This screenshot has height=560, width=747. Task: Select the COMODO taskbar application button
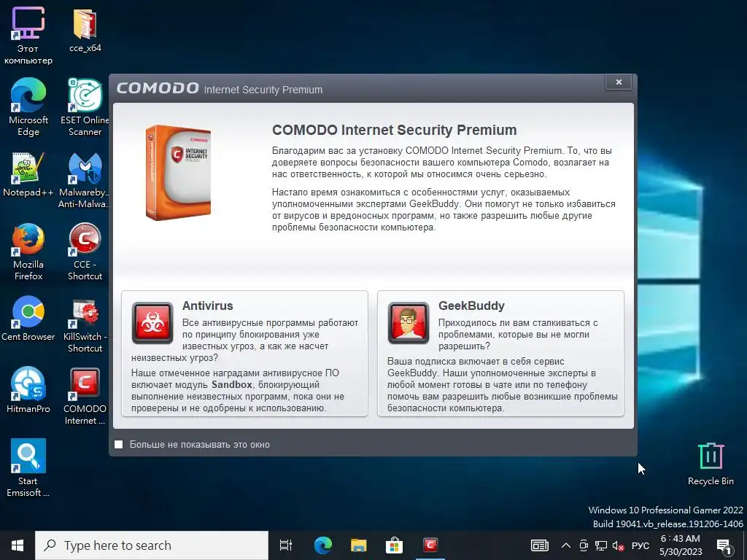point(430,545)
